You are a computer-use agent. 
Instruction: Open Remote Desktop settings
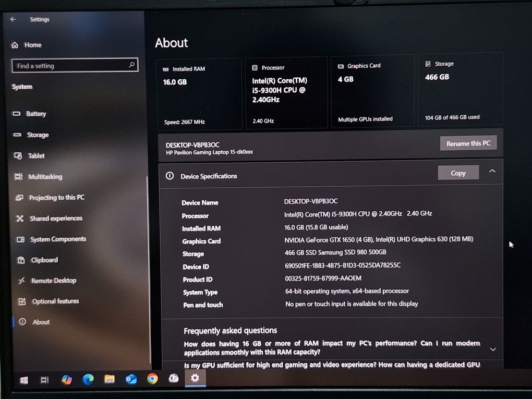54,280
